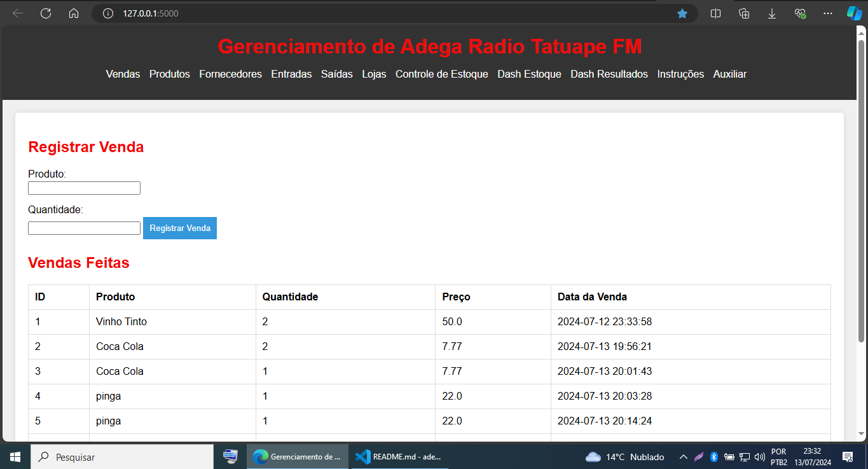Click the Registrar Venda button
The height and width of the screenshot is (469, 868).
[180, 228]
